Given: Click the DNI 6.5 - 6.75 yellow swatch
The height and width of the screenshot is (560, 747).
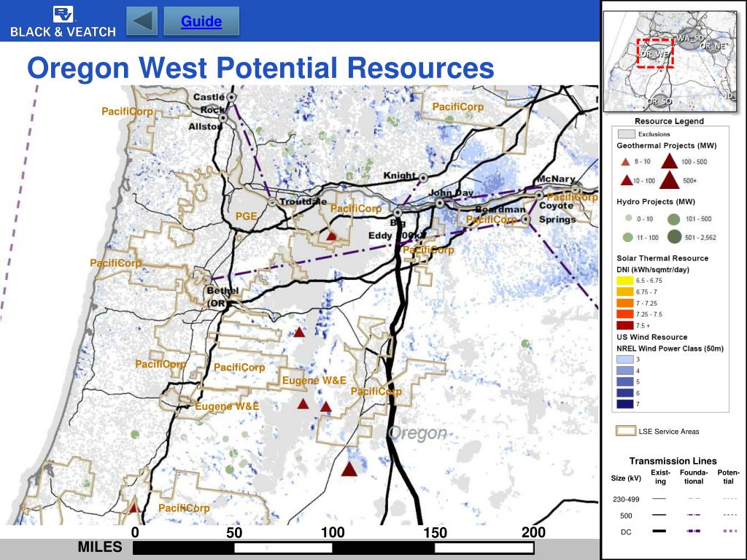Looking at the screenshot, I should [x=625, y=281].
